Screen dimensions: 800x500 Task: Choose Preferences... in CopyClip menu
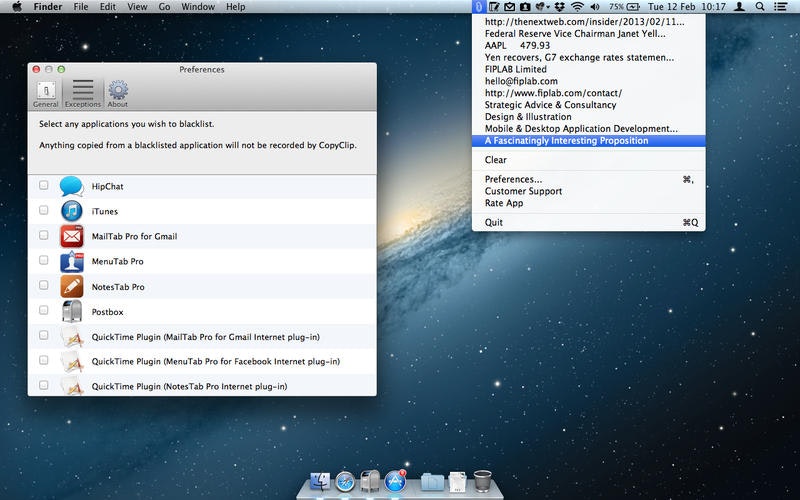click(589, 179)
